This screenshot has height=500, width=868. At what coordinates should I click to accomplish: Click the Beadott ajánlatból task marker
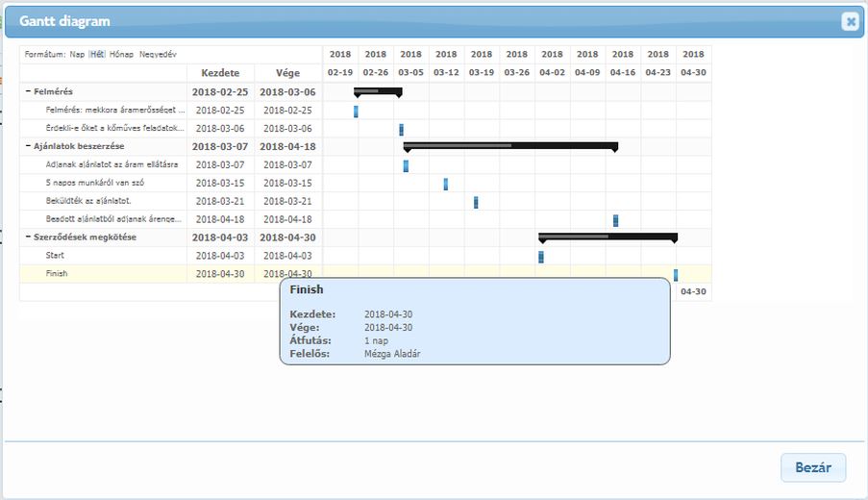(615, 220)
